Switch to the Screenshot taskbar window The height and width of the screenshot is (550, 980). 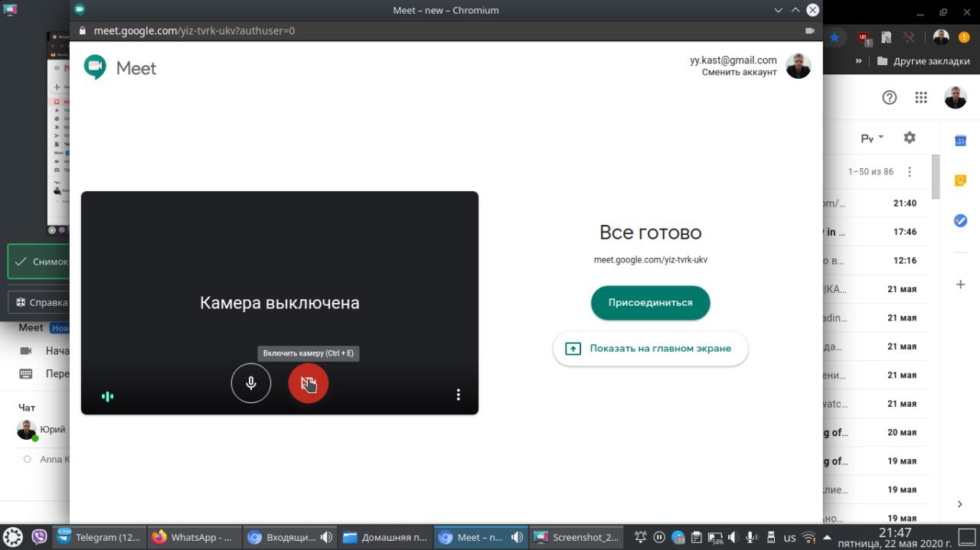click(576, 537)
